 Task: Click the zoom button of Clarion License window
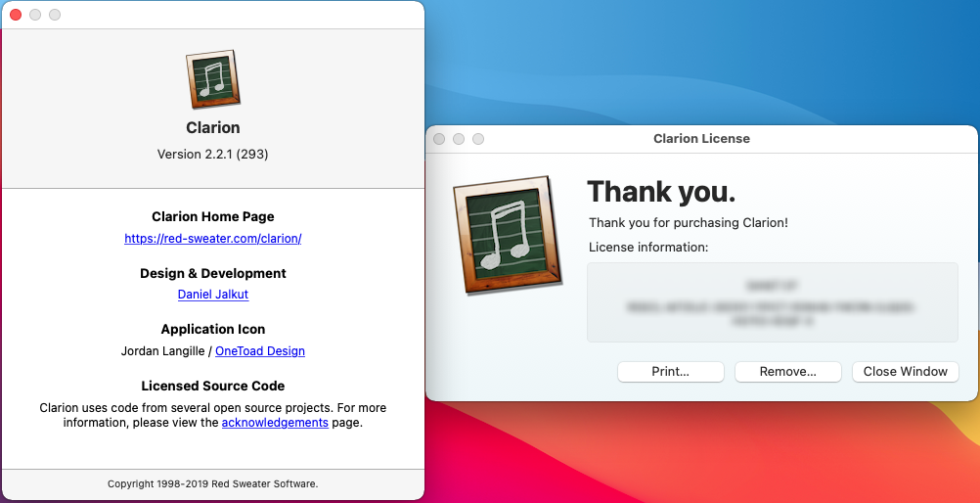pyautogui.click(x=478, y=139)
